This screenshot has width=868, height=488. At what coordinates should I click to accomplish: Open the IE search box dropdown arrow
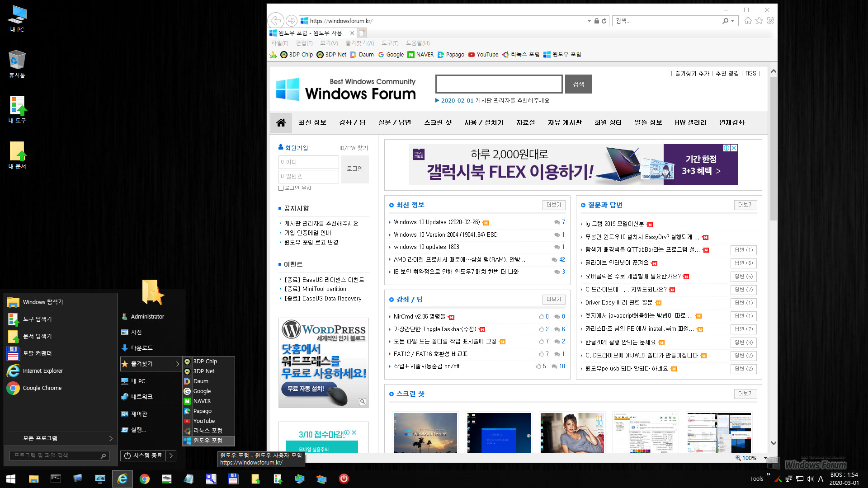coord(733,21)
